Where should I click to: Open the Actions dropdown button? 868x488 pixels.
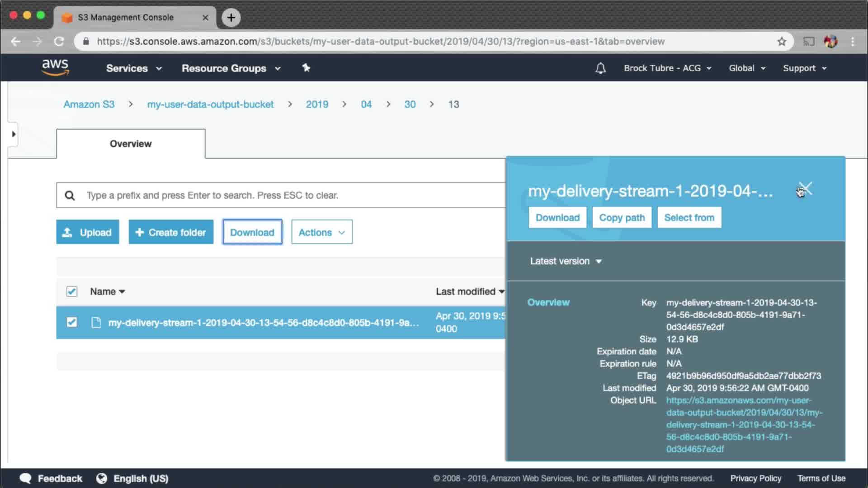point(321,232)
